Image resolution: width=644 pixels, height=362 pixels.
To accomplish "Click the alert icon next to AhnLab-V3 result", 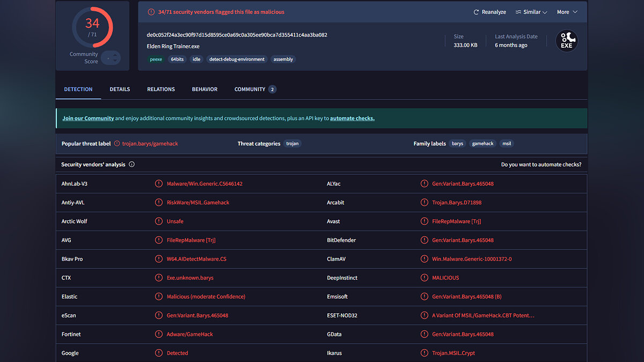I will 159,183.
